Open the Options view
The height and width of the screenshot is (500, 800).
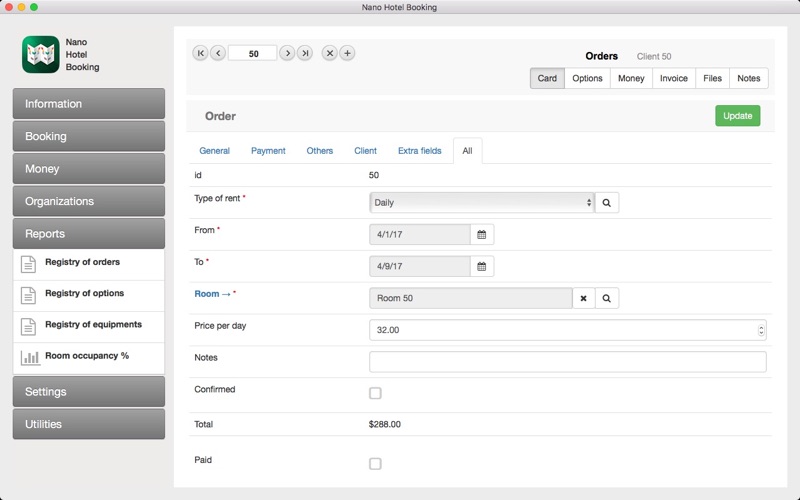click(x=587, y=78)
